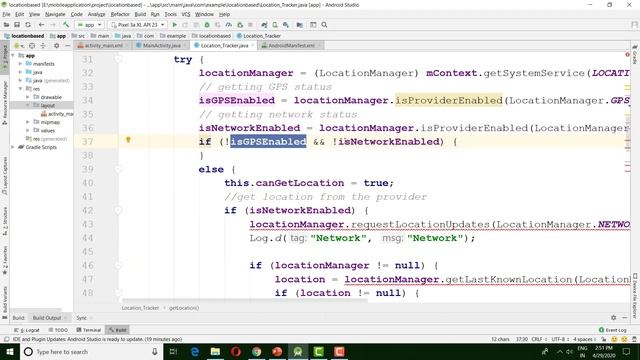The height and width of the screenshot is (360, 640).
Task: Open the Build menu
Action: coord(140,14)
